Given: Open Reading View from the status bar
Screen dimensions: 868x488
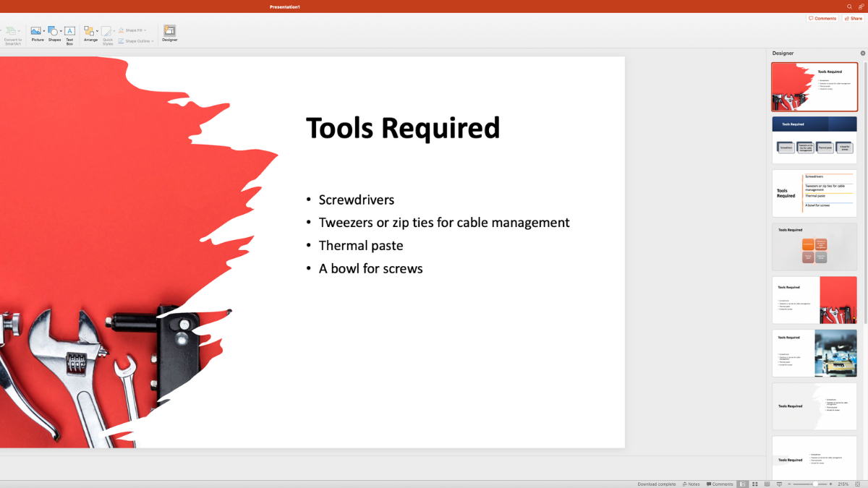Looking at the screenshot, I should 767,484.
